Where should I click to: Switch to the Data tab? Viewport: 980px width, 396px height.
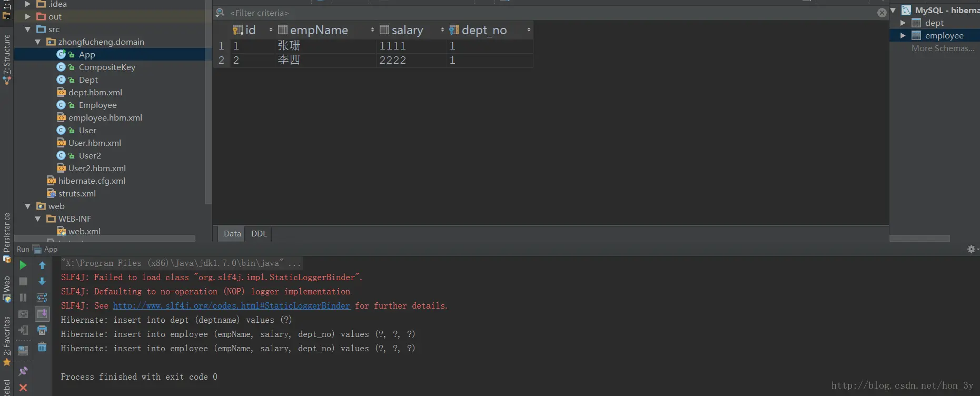click(x=232, y=234)
